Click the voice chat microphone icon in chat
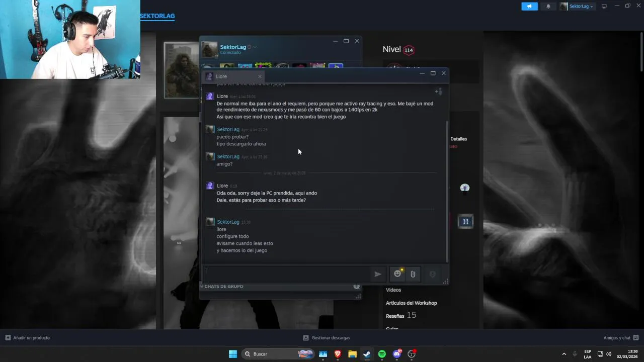Screen dimensions: 644x362 432,274
